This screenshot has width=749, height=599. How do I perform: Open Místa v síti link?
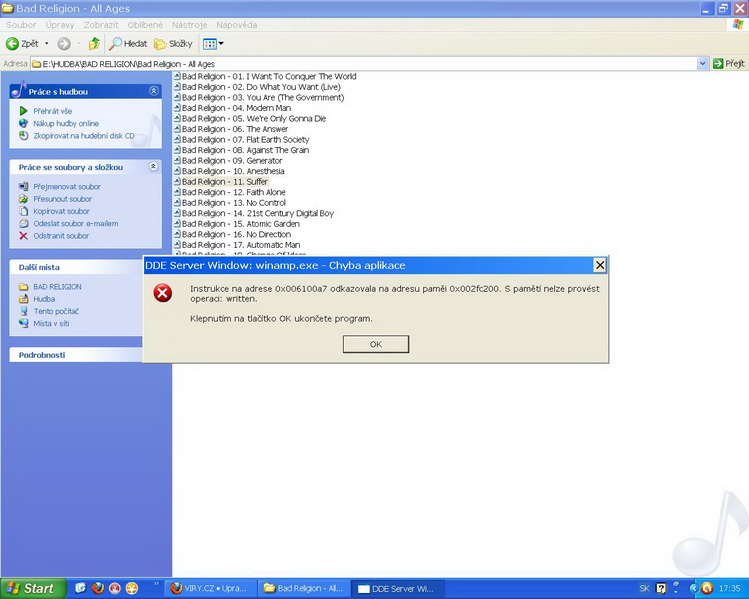(51, 323)
